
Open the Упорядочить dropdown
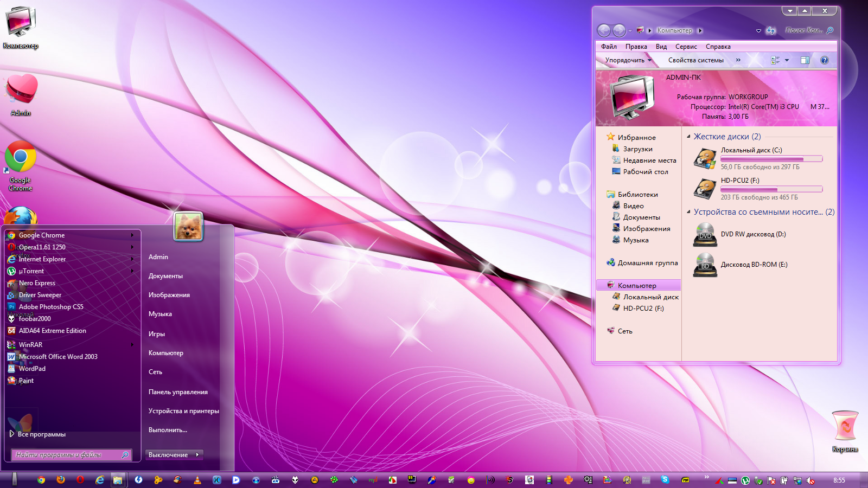(628, 60)
